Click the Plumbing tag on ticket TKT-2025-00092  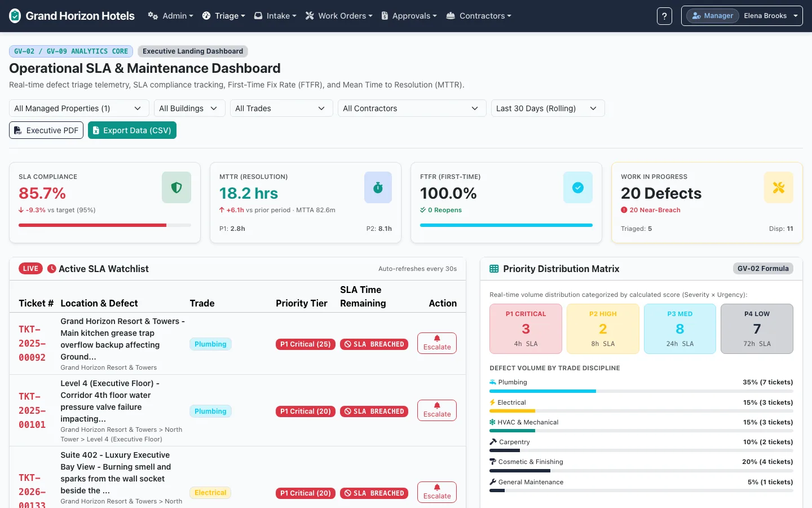click(210, 344)
